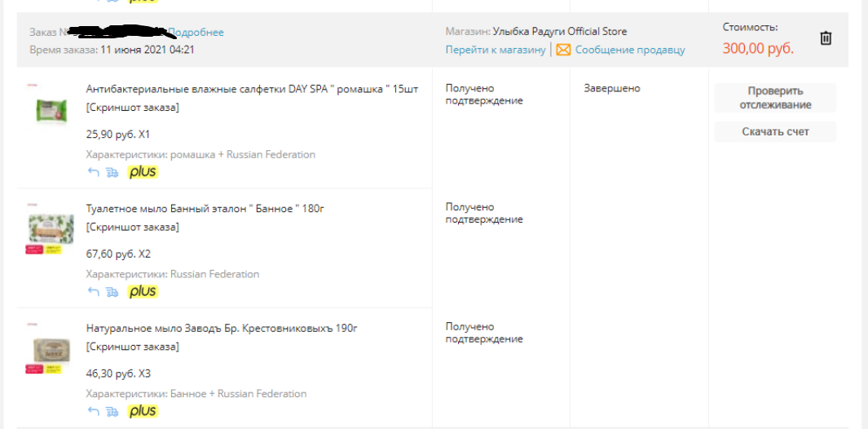Open Скриншот заказа under Банный эталон soap
Image resolution: width=868 pixels, height=429 pixels.
(133, 228)
